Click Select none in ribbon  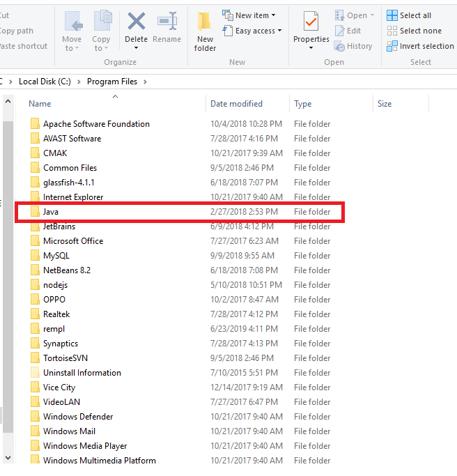click(x=414, y=31)
